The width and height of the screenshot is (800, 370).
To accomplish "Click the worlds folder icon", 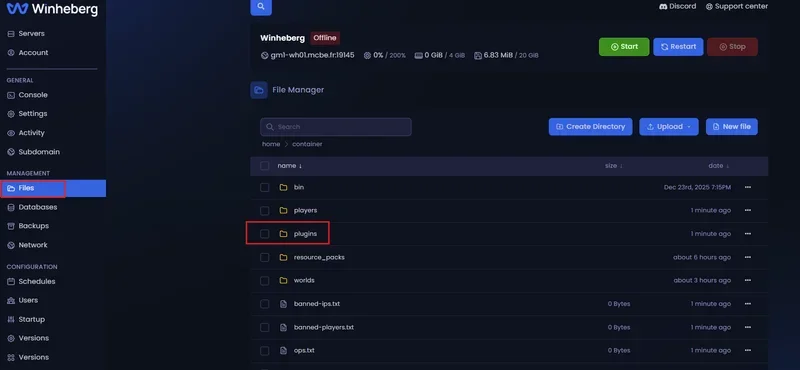I will pyautogui.click(x=283, y=280).
